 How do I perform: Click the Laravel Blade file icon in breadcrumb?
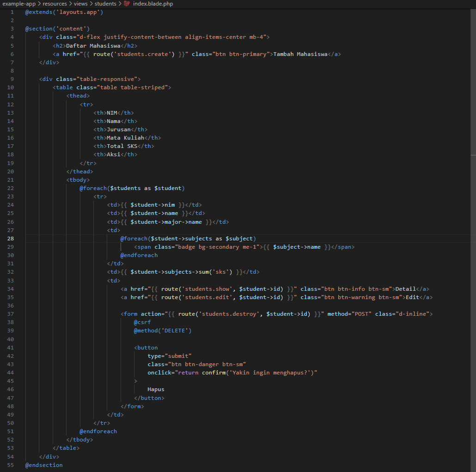(127, 4)
